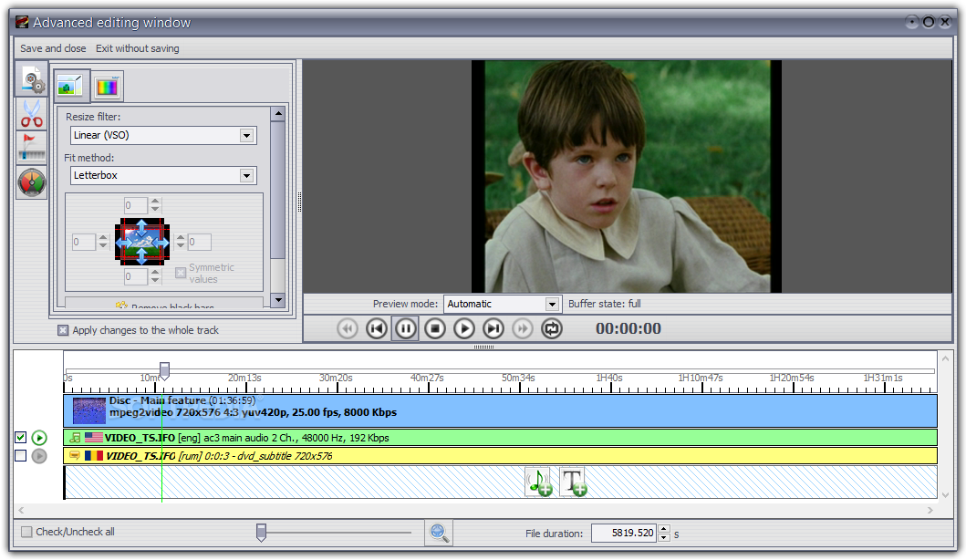Viewport: 966px width, 560px height.
Task: Click the File duration input field
Action: click(x=625, y=533)
